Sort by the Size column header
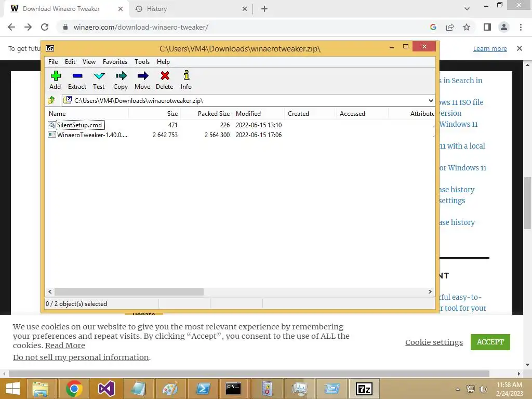 pyautogui.click(x=155, y=114)
